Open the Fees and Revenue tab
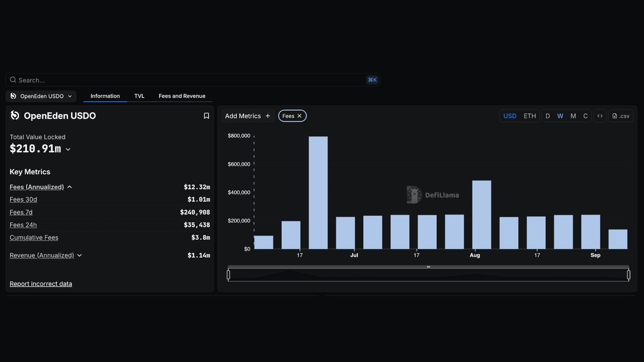The width and height of the screenshot is (644, 362). [182, 96]
